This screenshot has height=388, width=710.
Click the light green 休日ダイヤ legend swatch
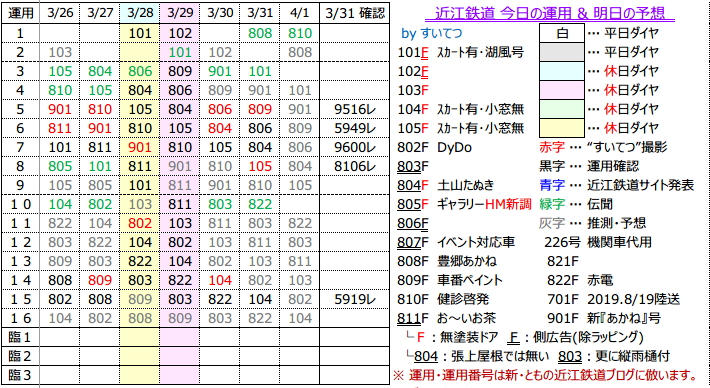click(x=561, y=109)
